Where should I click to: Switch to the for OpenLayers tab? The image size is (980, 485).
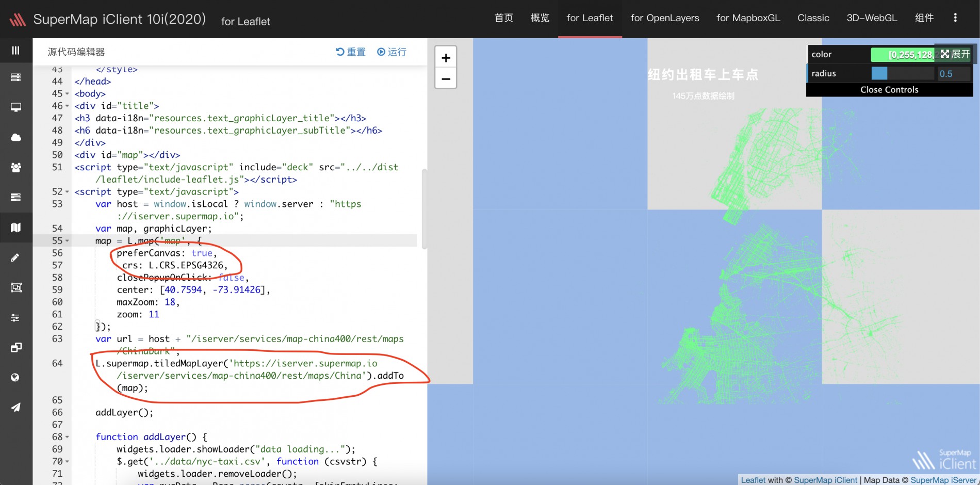[x=665, y=18]
